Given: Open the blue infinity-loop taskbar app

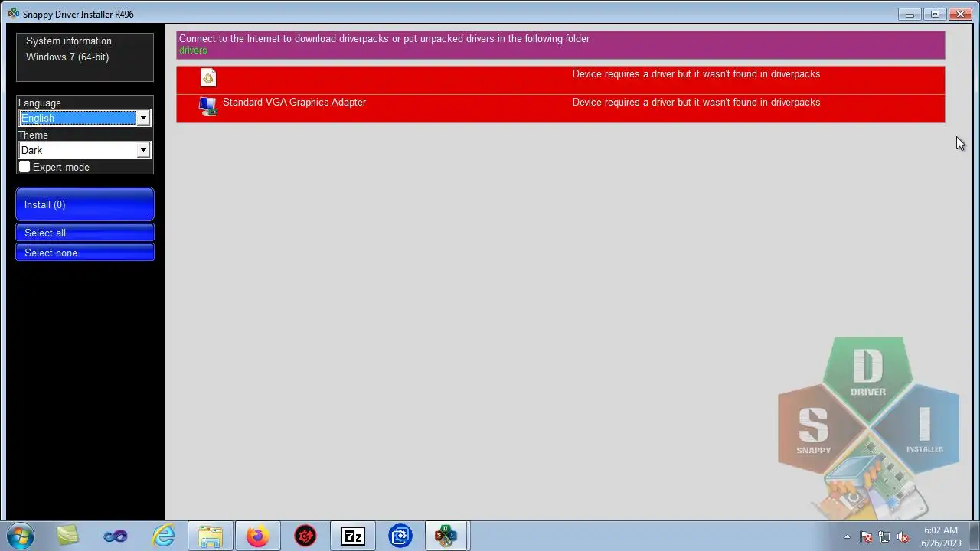Looking at the screenshot, I should pyautogui.click(x=116, y=536).
